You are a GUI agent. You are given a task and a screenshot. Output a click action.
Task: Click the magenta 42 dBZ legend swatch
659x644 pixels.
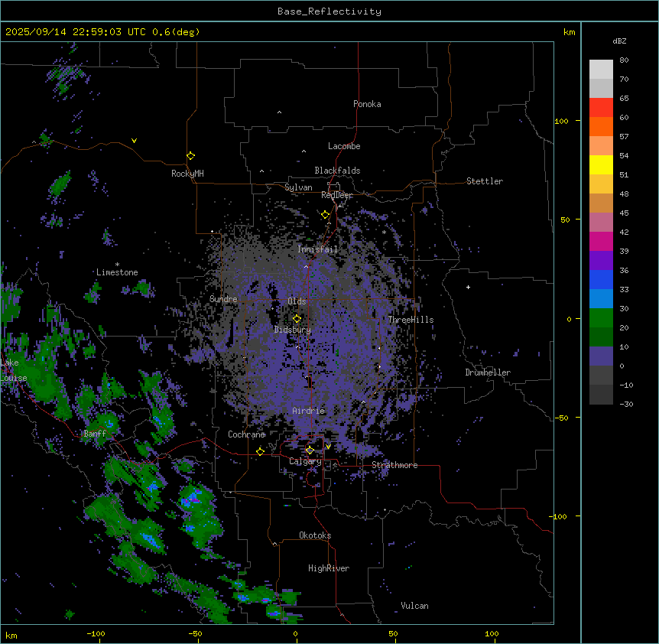(601, 241)
